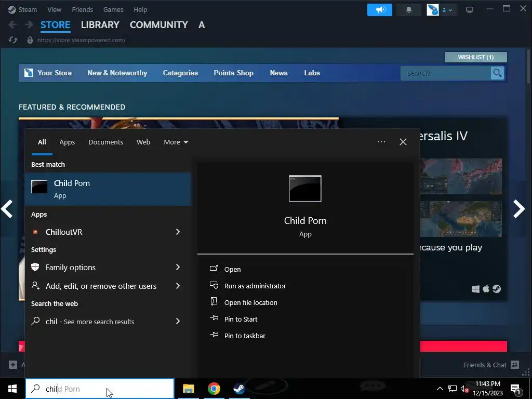The width and height of the screenshot is (532, 399).
Task: Select the Apps search filter tab
Action: [67, 142]
